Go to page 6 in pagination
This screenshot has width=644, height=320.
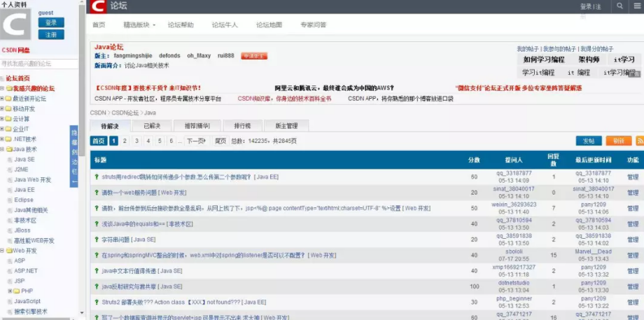(x=171, y=141)
